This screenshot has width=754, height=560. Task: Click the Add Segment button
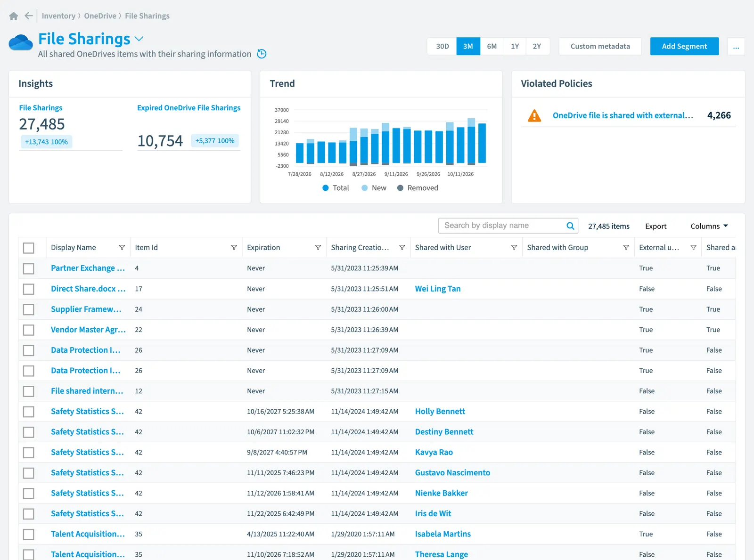click(684, 46)
